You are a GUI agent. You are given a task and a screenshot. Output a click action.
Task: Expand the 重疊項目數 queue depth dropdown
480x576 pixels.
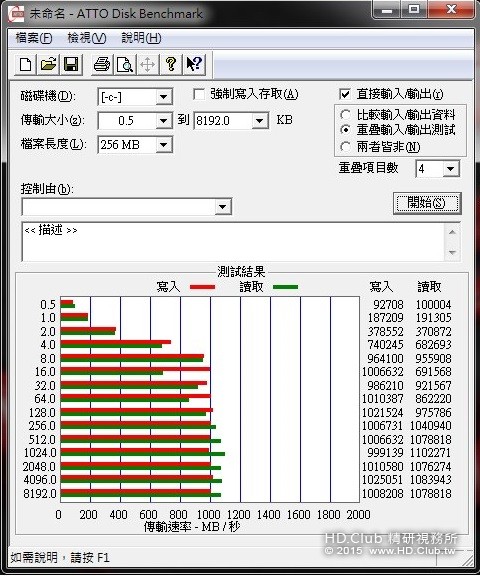pyautogui.click(x=450, y=169)
